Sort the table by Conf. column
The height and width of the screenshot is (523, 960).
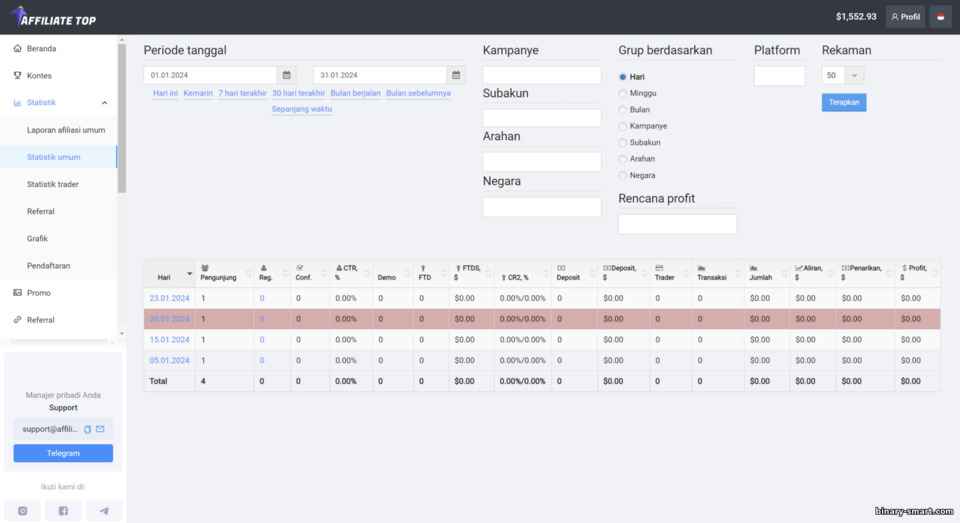pyautogui.click(x=310, y=273)
